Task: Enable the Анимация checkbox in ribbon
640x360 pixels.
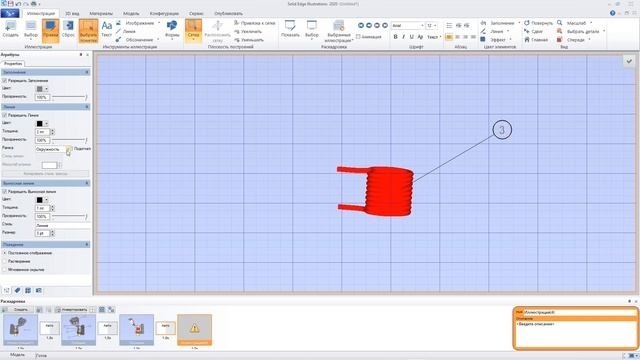Action: 358,37
